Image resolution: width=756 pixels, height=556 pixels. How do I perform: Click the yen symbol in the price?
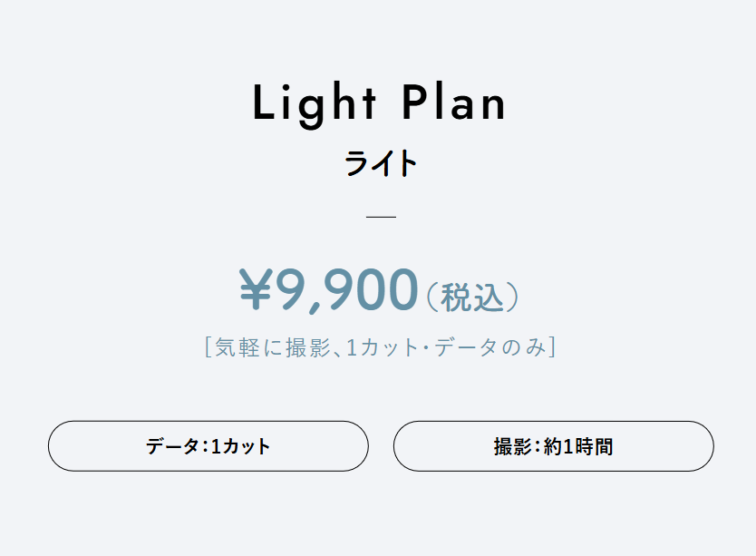pyautogui.click(x=257, y=289)
